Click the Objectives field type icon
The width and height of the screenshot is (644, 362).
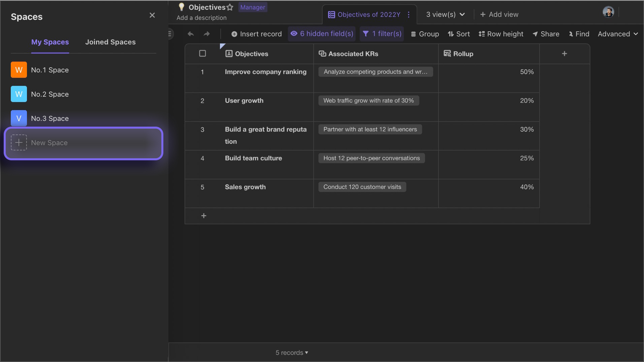coord(229,54)
